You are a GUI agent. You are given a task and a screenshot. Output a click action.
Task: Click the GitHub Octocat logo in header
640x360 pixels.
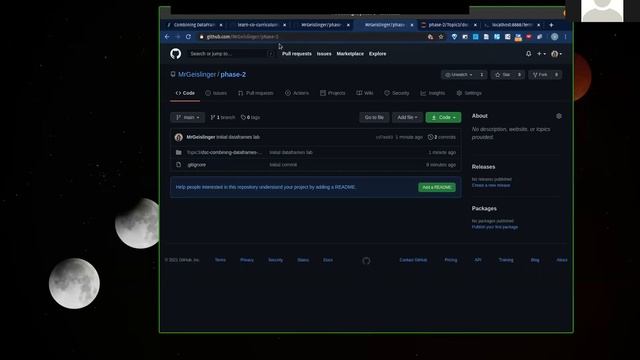click(x=176, y=53)
